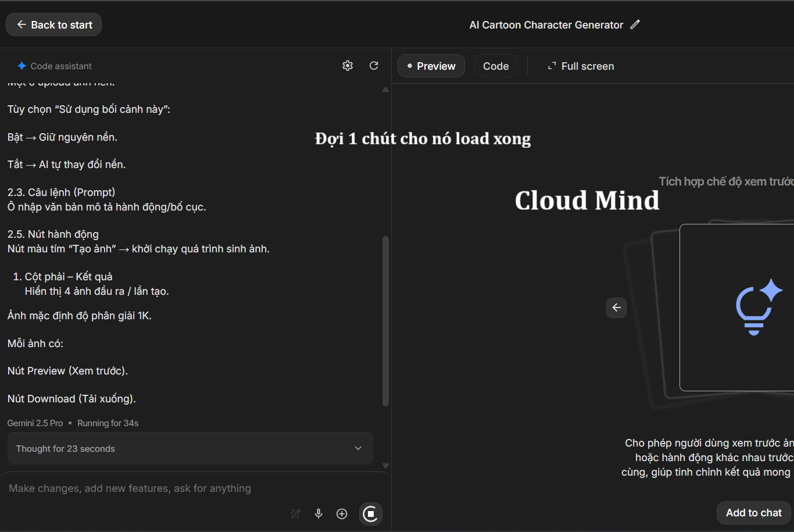Switch to the Code tab

(x=495, y=66)
